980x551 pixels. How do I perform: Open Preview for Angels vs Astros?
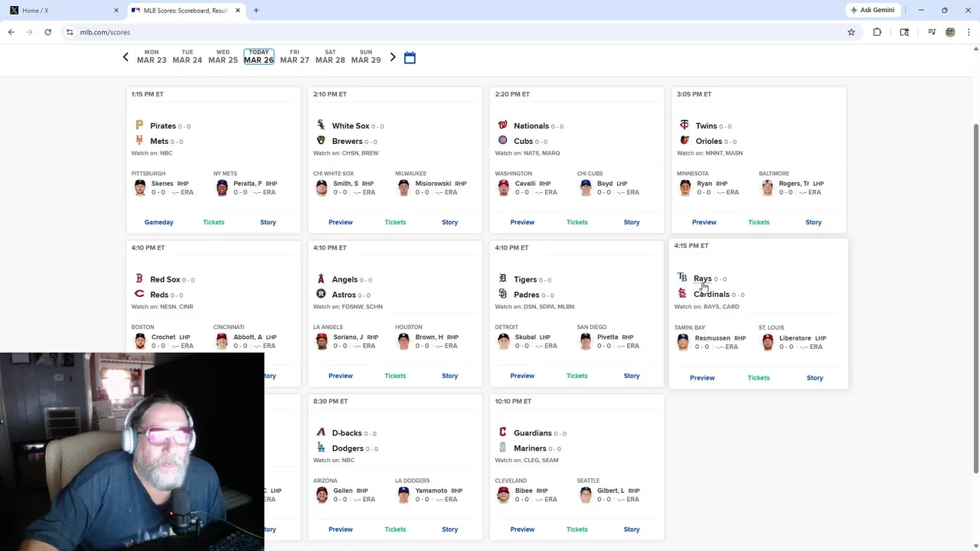point(341,376)
